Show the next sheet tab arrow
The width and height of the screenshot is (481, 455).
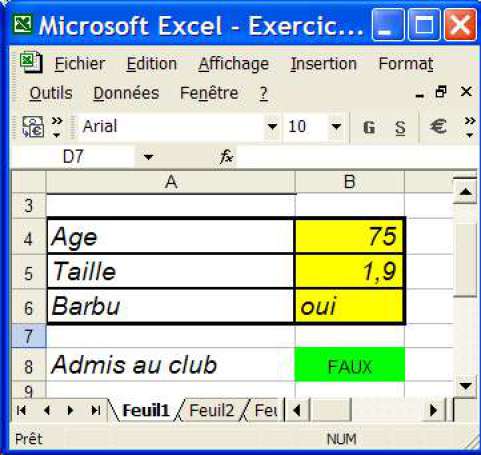tap(71, 410)
